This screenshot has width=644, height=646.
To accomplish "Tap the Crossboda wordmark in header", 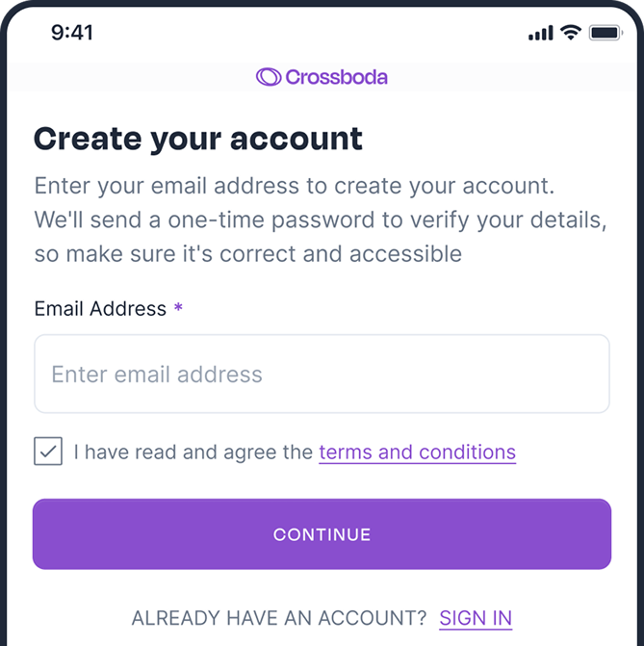I will tap(336, 77).
